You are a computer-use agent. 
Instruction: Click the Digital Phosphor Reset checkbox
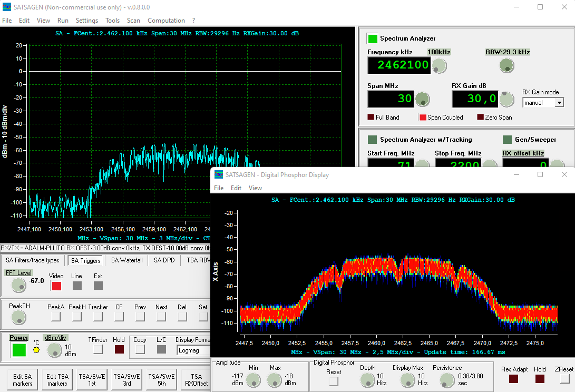click(x=333, y=381)
